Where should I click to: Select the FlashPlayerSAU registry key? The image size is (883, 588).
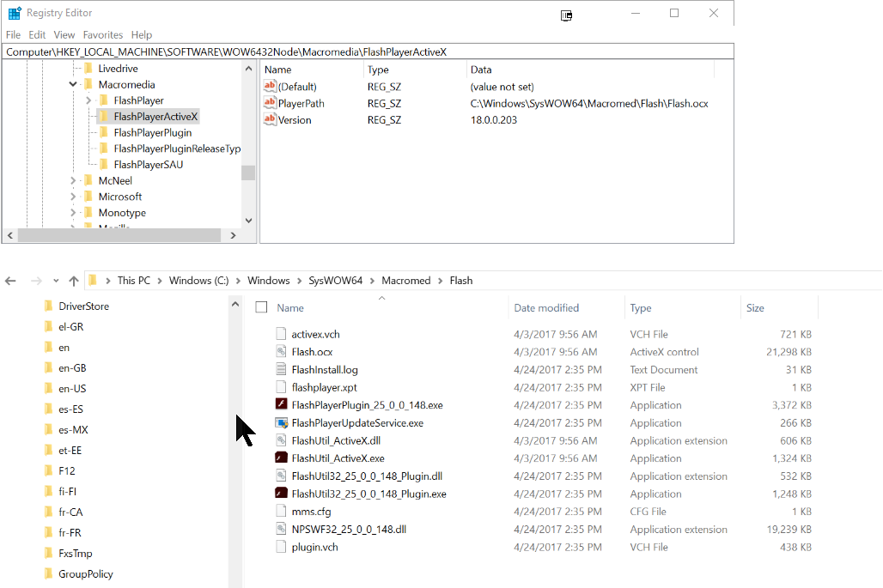[148, 165]
